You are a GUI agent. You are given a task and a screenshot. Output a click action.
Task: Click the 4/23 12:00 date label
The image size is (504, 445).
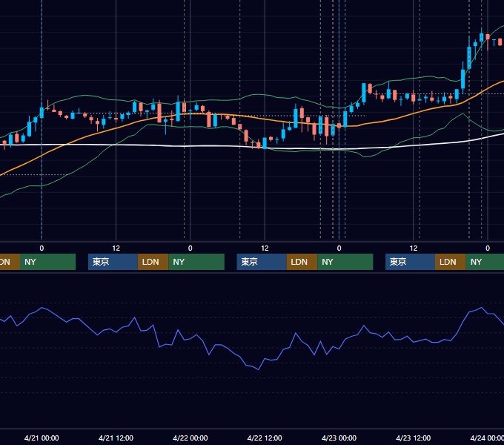pyautogui.click(x=414, y=438)
